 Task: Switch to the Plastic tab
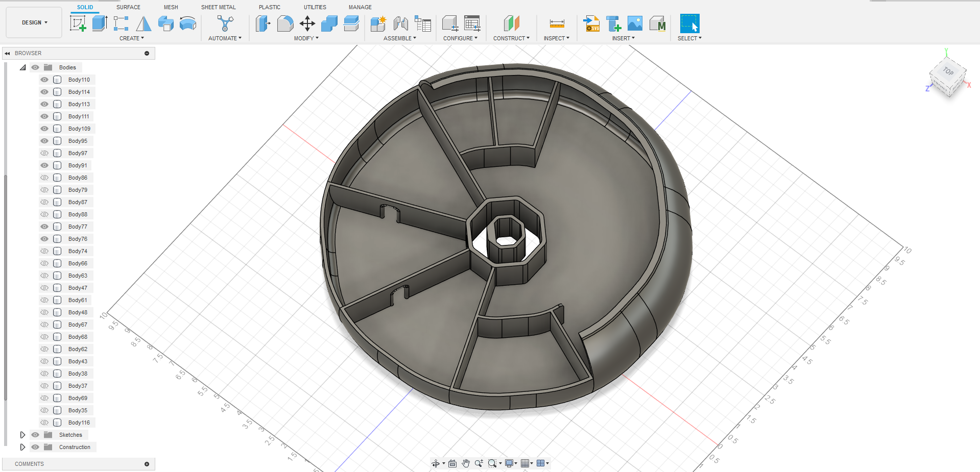[x=270, y=7]
